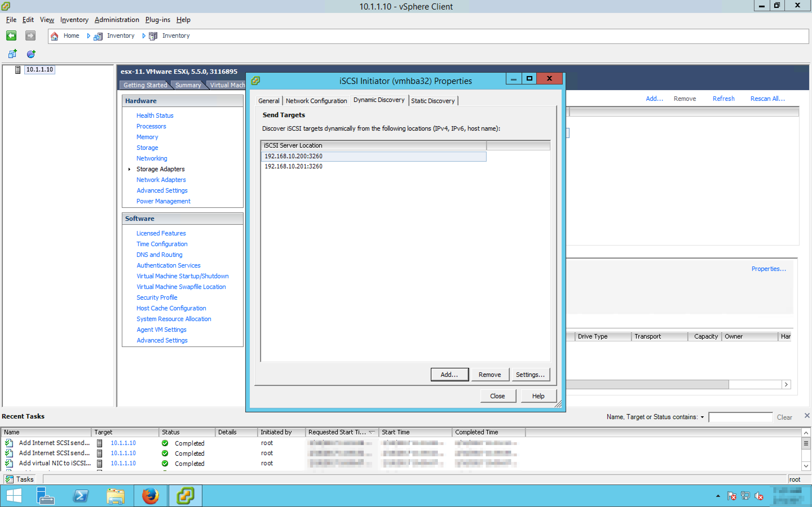This screenshot has height=507, width=812.
Task: Open Firefox from the taskbar
Action: (x=150, y=496)
